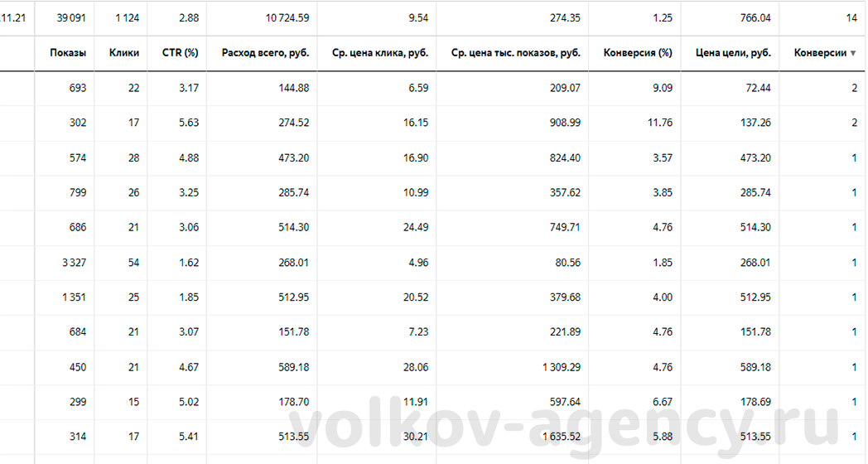Screen dimensions: 868x464
Task: Select the CTR cell 5.63
Action: [189, 123]
